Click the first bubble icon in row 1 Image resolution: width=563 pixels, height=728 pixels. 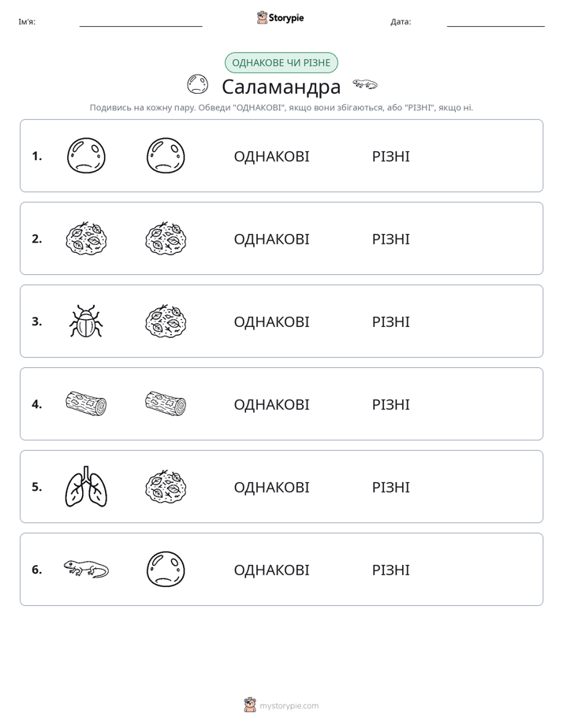click(x=87, y=156)
